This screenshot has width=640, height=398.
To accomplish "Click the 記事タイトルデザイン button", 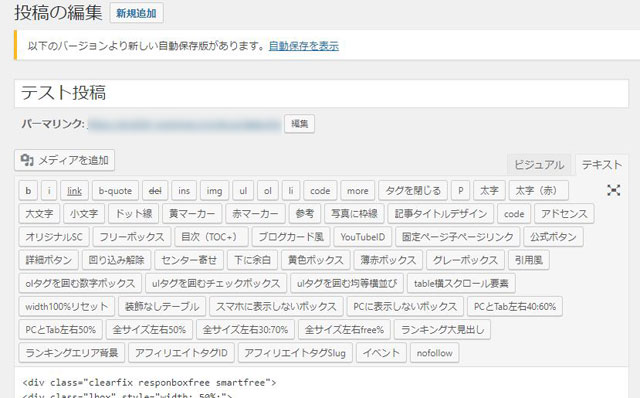I will tap(441, 213).
